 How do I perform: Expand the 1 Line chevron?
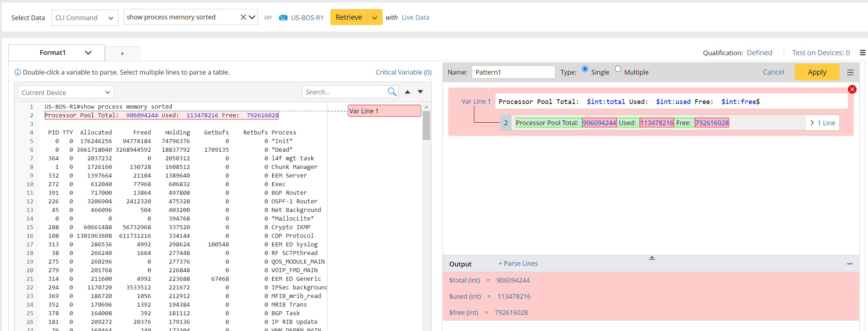pos(812,123)
